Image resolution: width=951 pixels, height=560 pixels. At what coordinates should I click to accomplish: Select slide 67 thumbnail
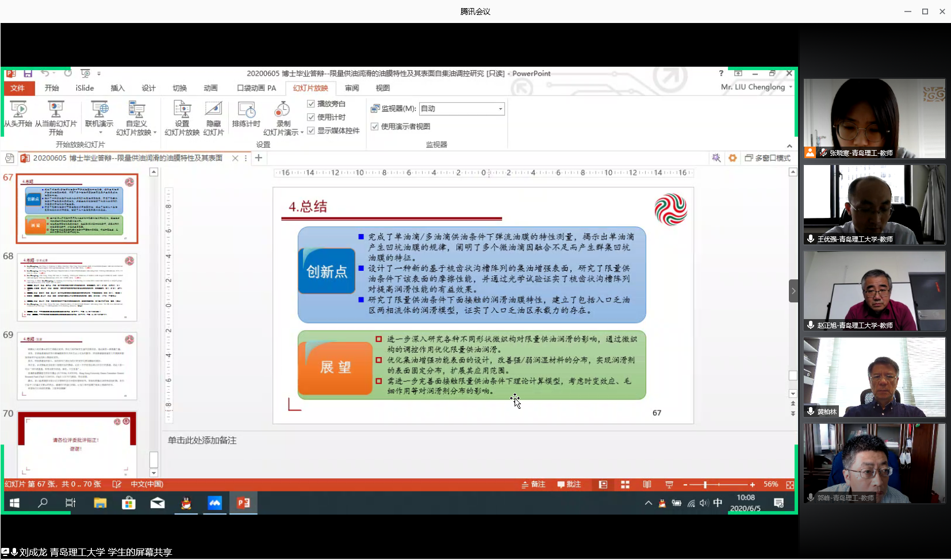click(77, 209)
